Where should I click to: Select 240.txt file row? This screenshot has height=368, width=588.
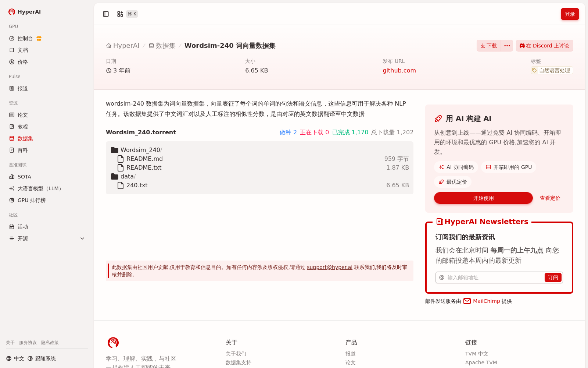[x=259, y=185]
